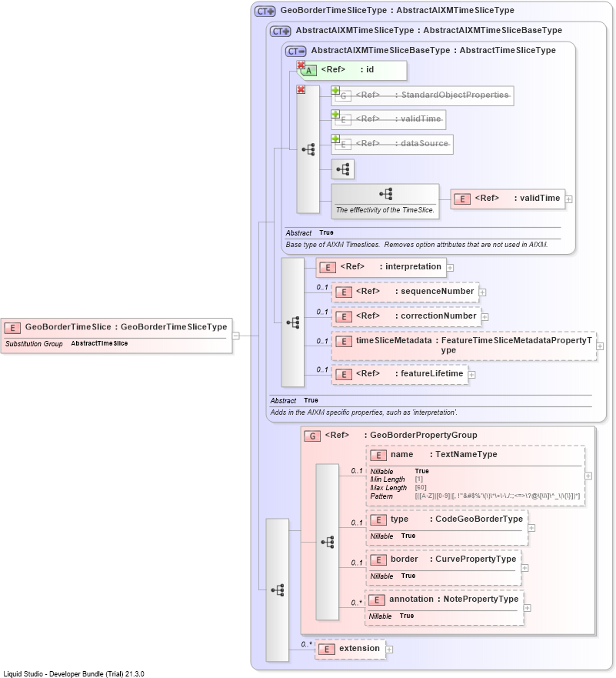Click the E icon of the annotation element
This screenshot has height=678, width=616.
377,600
